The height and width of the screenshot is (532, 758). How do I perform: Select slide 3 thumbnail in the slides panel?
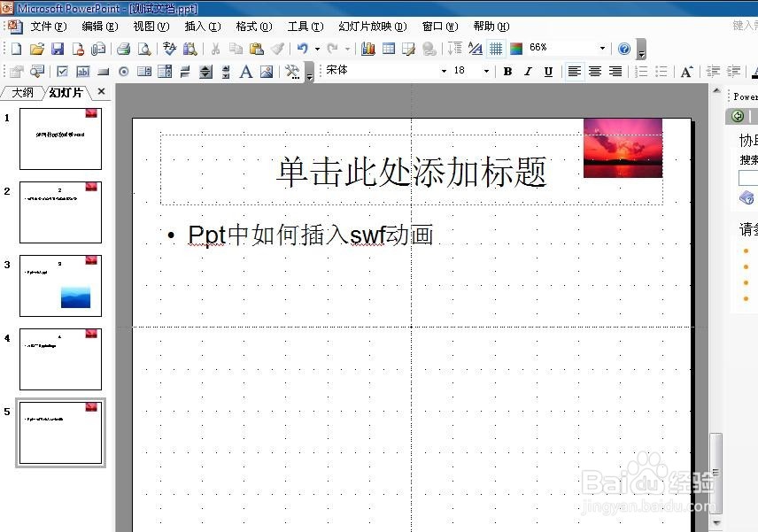click(x=59, y=285)
